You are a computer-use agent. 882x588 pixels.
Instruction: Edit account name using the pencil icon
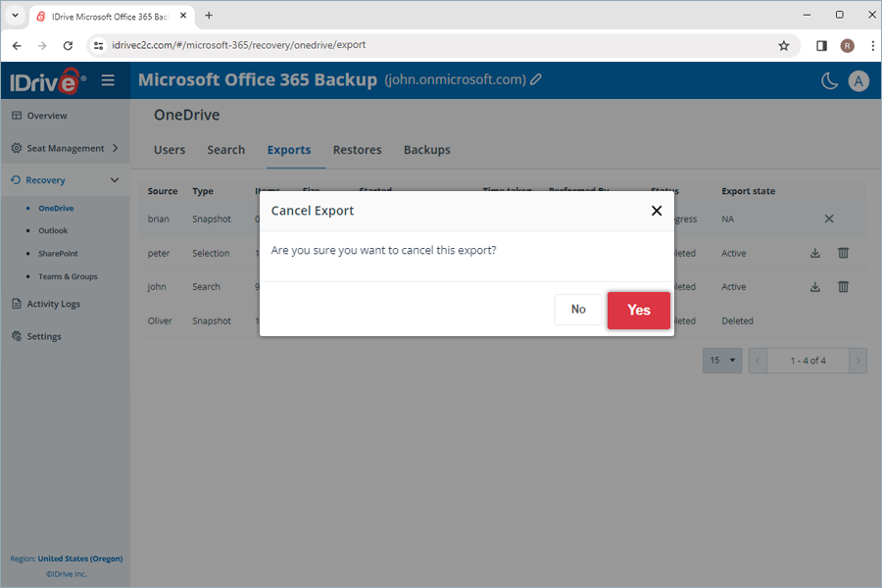tap(535, 79)
